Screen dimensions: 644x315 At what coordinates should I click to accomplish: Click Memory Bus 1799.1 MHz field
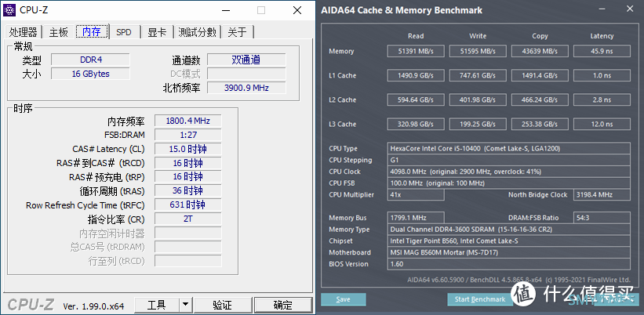coord(416,218)
